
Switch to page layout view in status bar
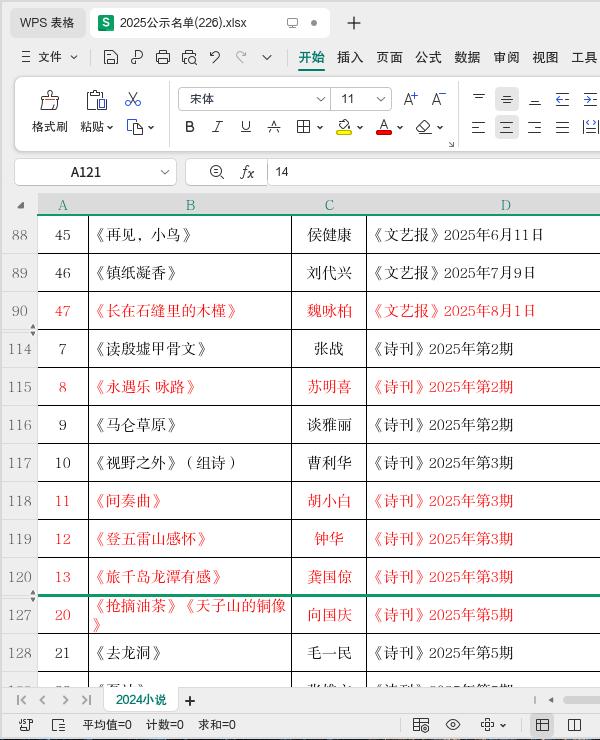click(575, 724)
